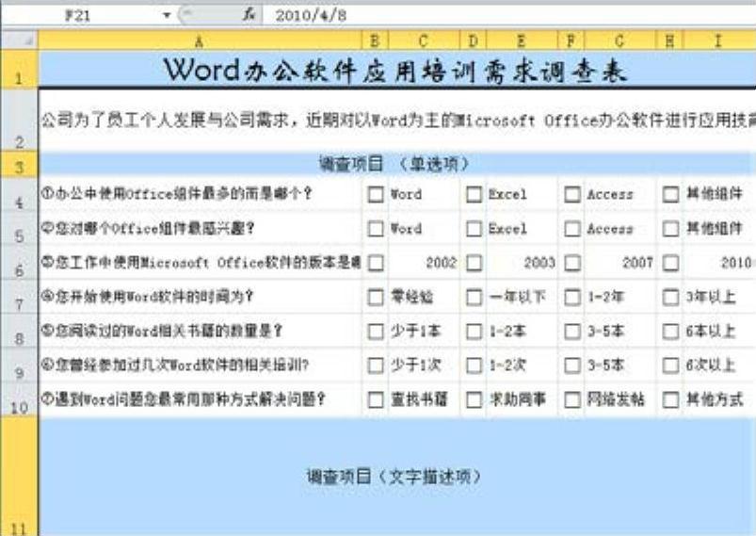This screenshot has width=756, height=536.
Task: Check the 零经验 checkbox
Action: pos(376,297)
